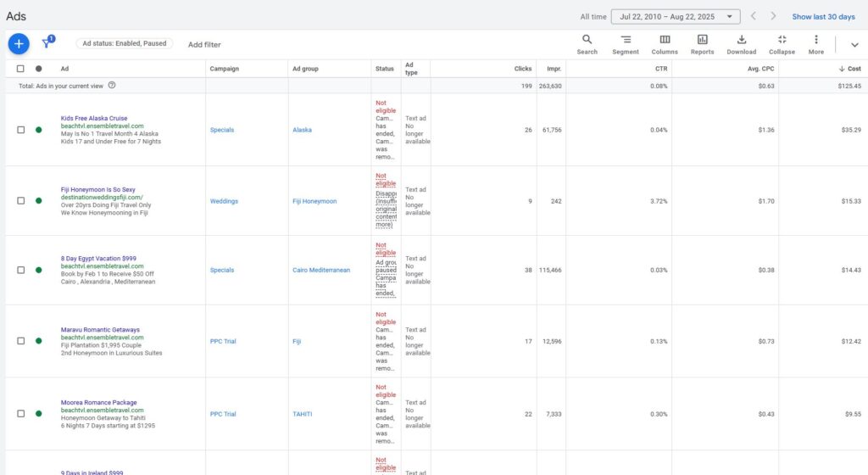
Task: Open the Fiji ad group link
Action: click(297, 341)
